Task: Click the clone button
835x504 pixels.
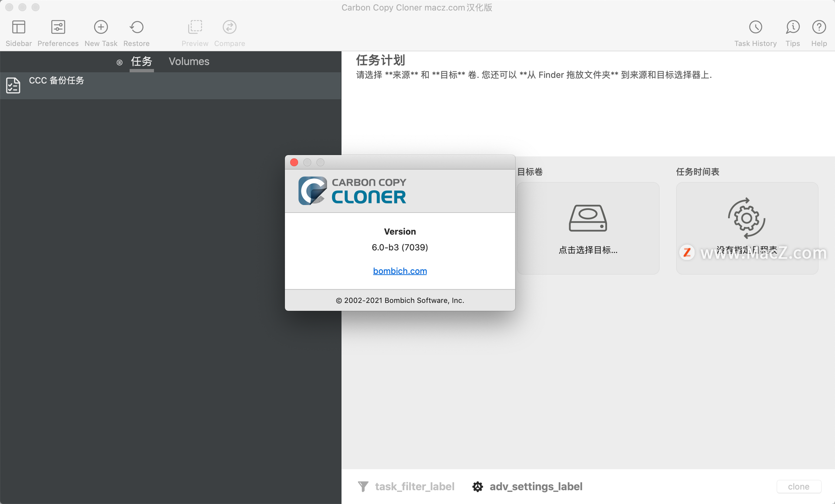Action: point(799,487)
